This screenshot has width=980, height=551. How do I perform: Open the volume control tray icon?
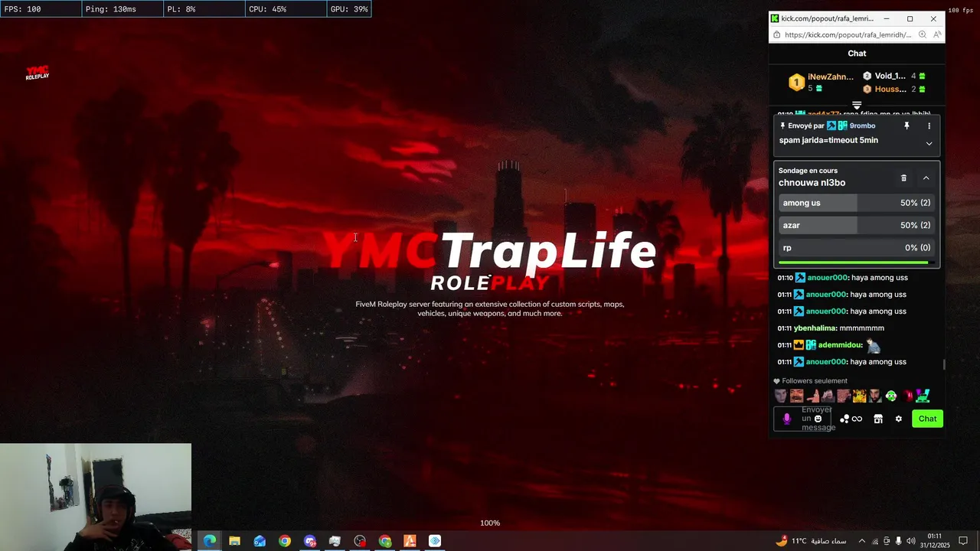[910, 541]
